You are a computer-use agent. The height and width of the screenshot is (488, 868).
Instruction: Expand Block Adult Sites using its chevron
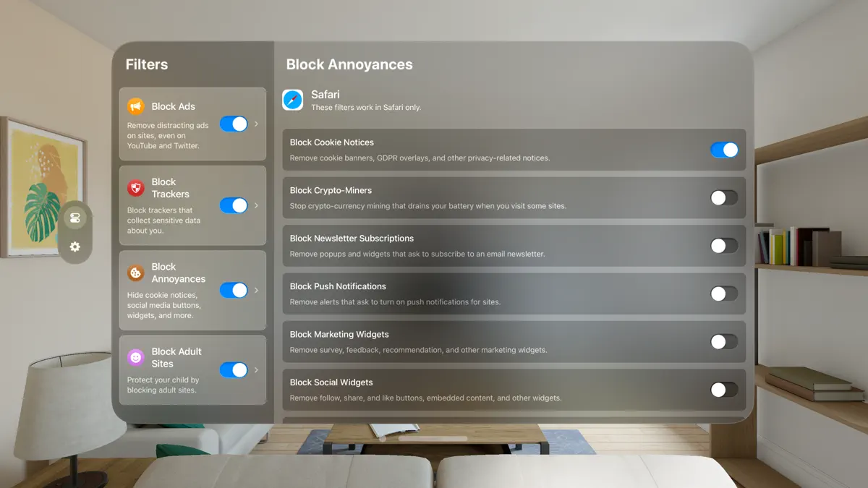(x=256, y=369)
